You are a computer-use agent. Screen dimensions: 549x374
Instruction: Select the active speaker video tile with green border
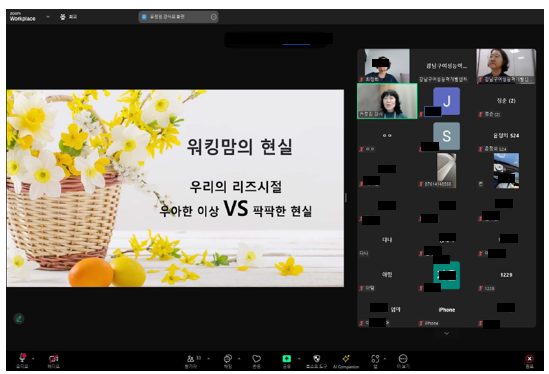pyautogui.click(x=387, y=101)
